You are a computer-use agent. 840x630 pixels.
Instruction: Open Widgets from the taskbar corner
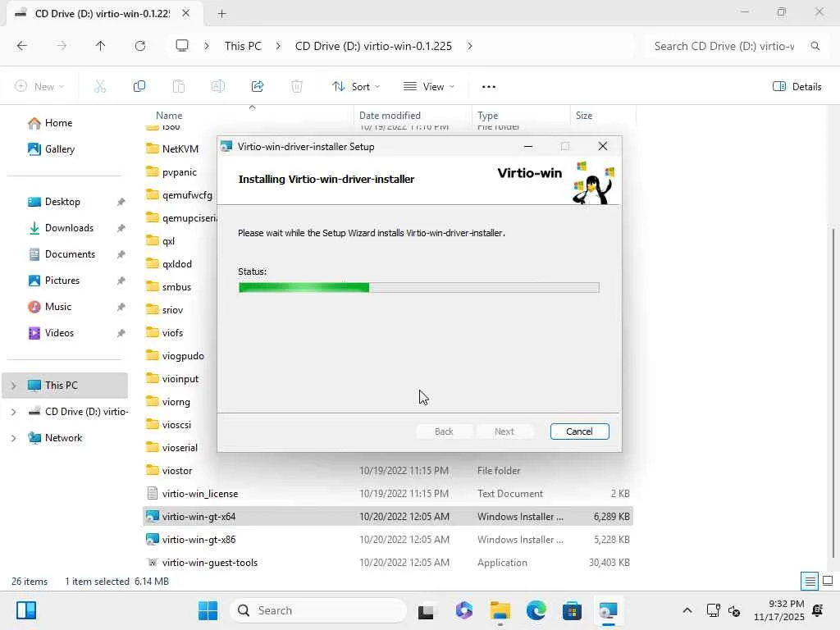[25, 610]
